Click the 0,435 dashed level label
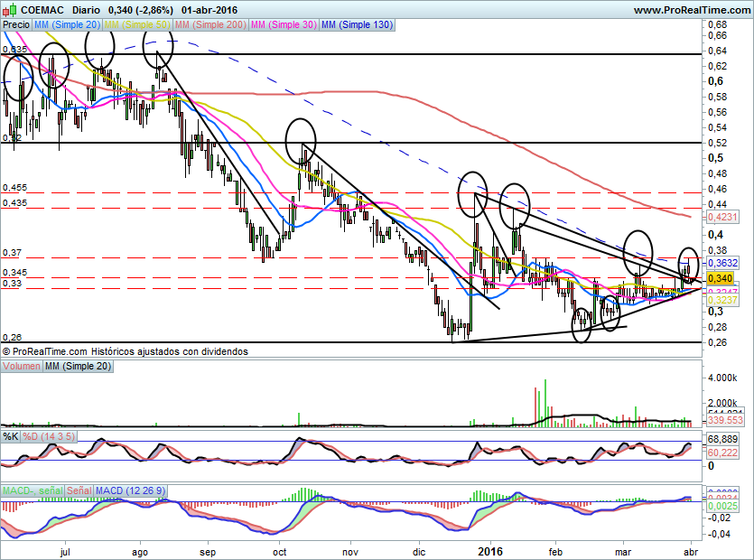The height and width of the screenshot is (560, 754). pyautogui.click(x=14, y=203)
